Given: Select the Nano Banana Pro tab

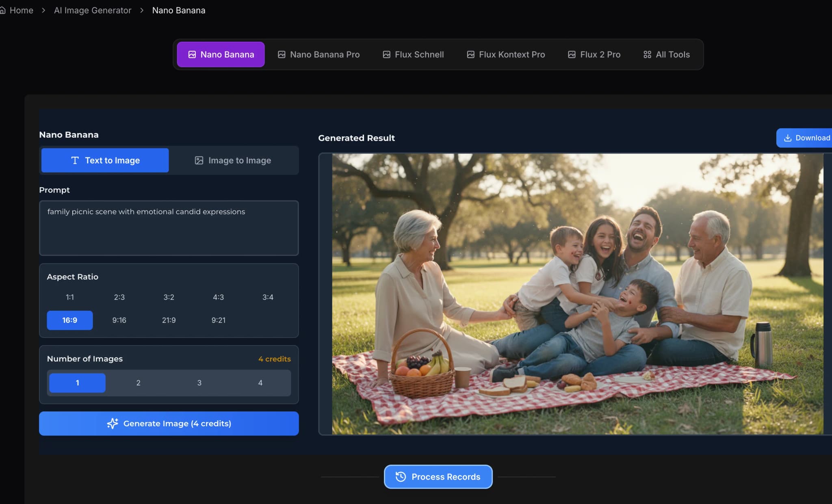Looking at the screenshot, I should coord(318,54).
